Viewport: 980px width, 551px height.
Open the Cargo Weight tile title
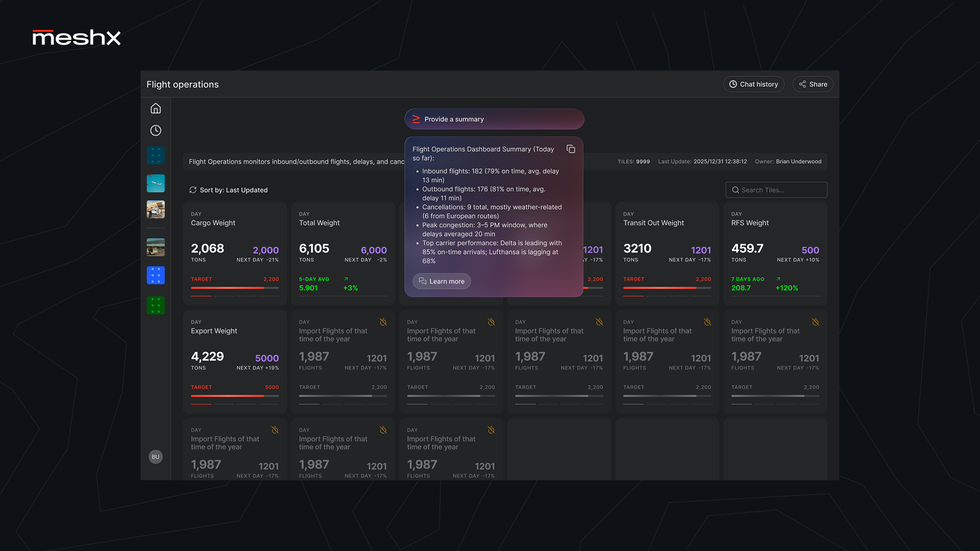point(213,223)
